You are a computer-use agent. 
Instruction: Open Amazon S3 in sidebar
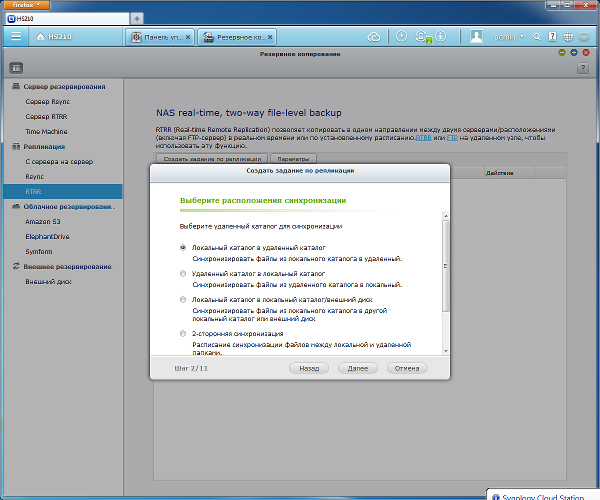click(43, 221)
